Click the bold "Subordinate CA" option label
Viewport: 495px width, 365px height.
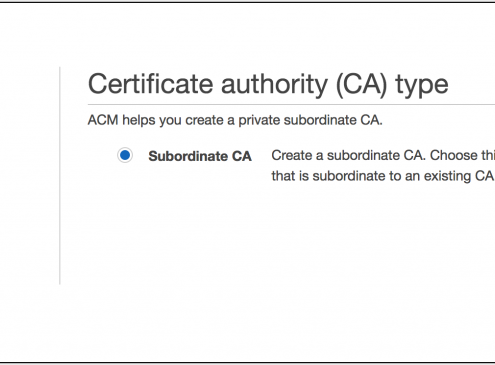click(200, 156)
